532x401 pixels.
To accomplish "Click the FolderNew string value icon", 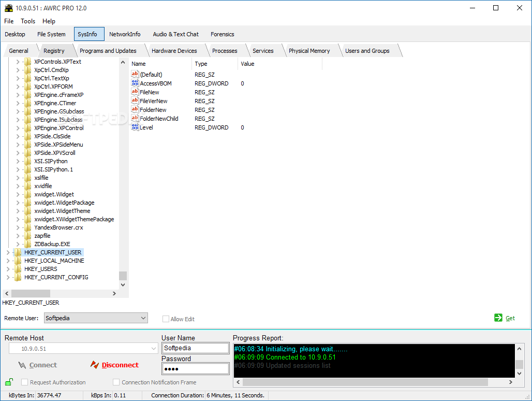I will pos(135,110).
